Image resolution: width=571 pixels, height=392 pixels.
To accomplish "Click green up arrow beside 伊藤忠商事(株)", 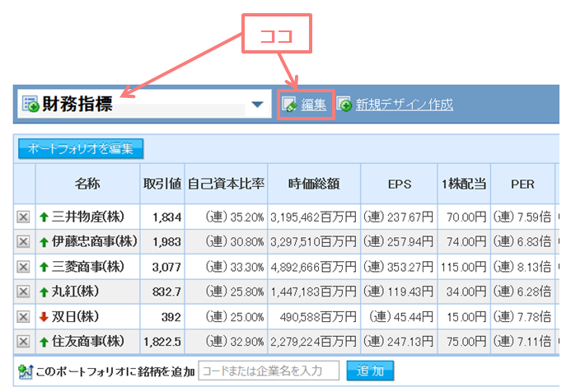I will (44, 242).
